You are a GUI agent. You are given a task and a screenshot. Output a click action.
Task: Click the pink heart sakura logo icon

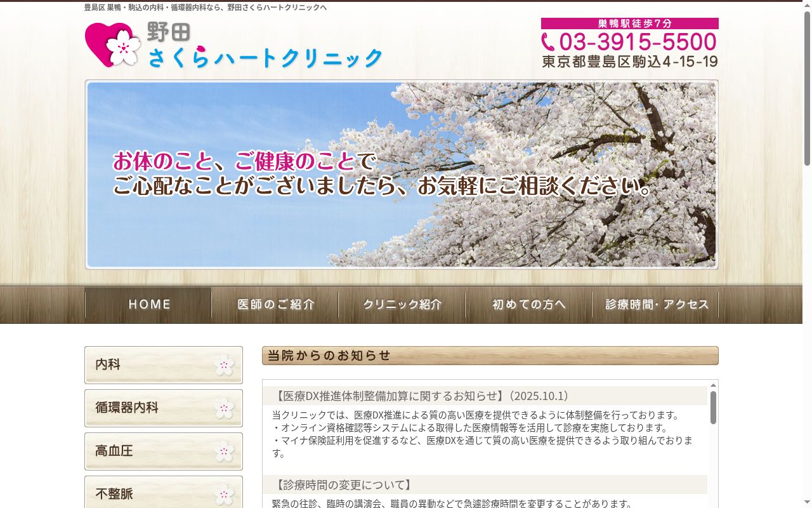coord(113,44)
